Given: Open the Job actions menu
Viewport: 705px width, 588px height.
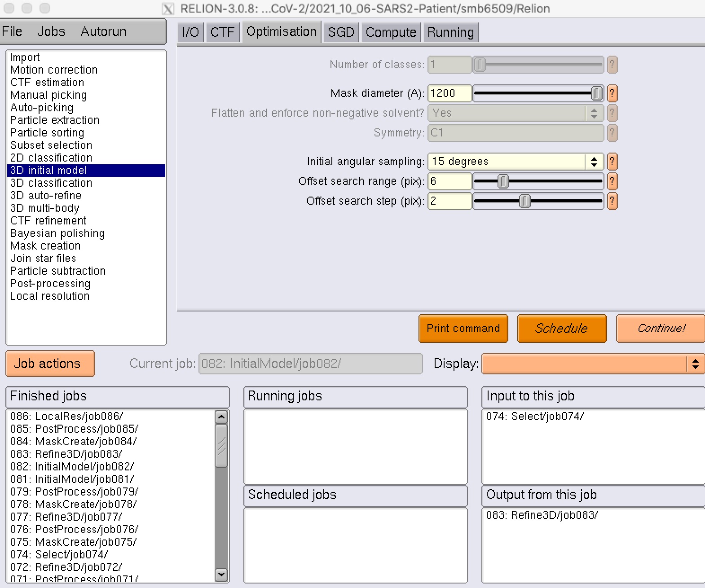Looking at the screenshot, I should [x=50, y=364].
